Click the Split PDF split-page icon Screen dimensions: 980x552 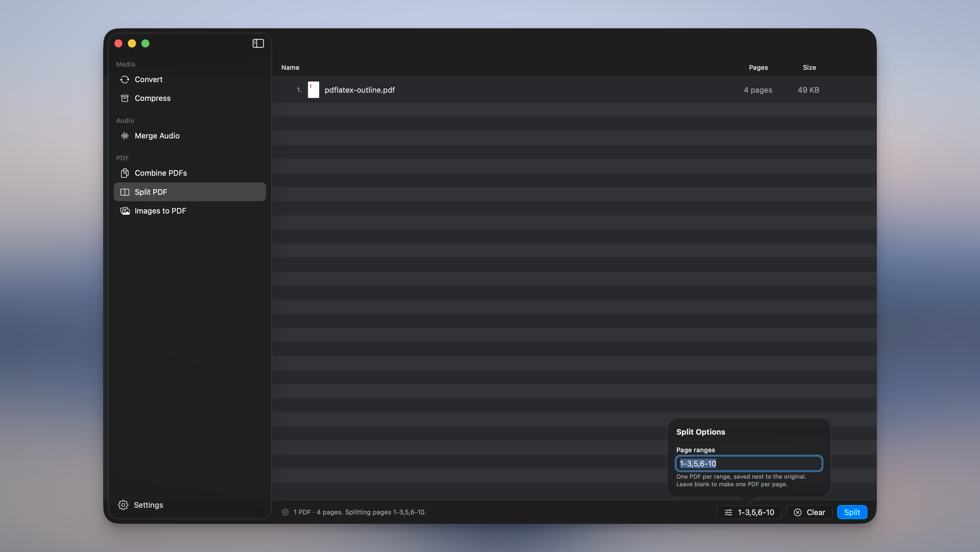pos(125,192)
